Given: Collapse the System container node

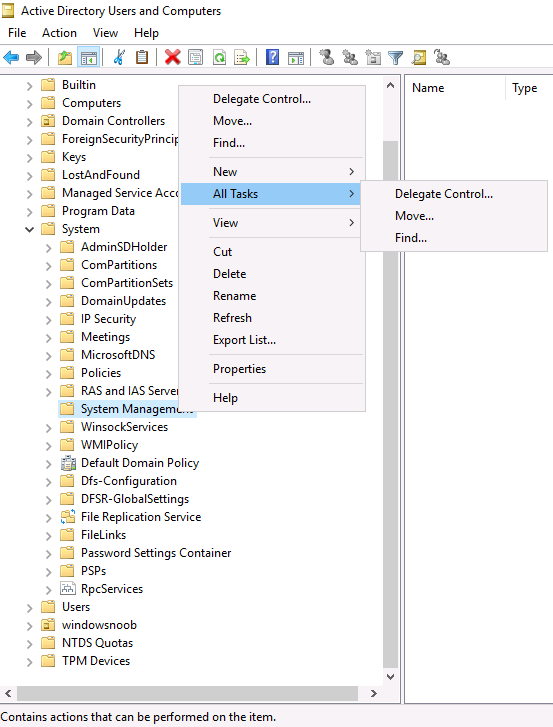Looking at the screenshot, I should 29,229.
